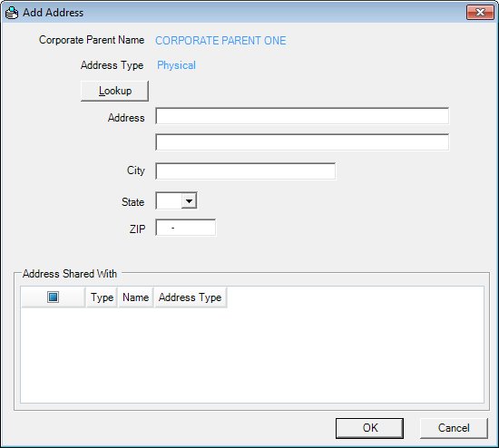499x448 pixels.
Task: Click the State combo box text area
Action: click(169, 201)
